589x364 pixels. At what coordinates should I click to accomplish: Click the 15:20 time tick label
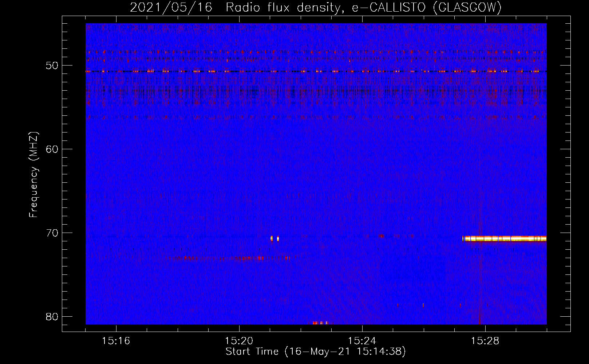tap(239, 341)
